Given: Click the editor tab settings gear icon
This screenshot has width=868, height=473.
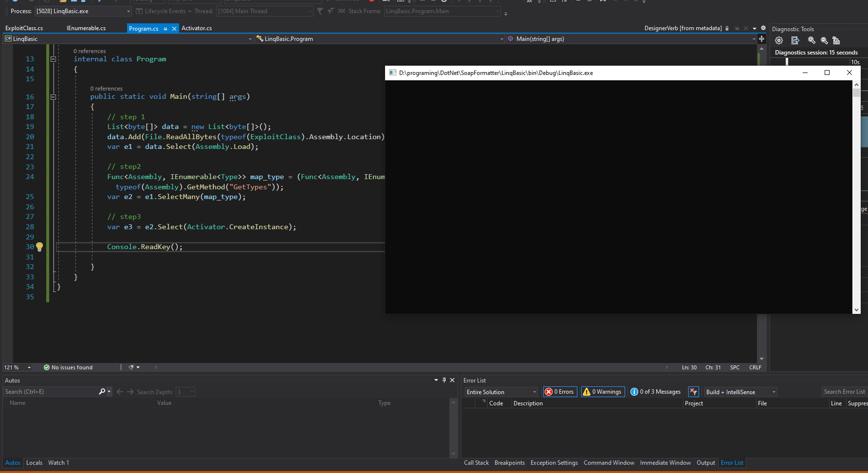Looking at the screenshot, I should click(x=763, y=28).
